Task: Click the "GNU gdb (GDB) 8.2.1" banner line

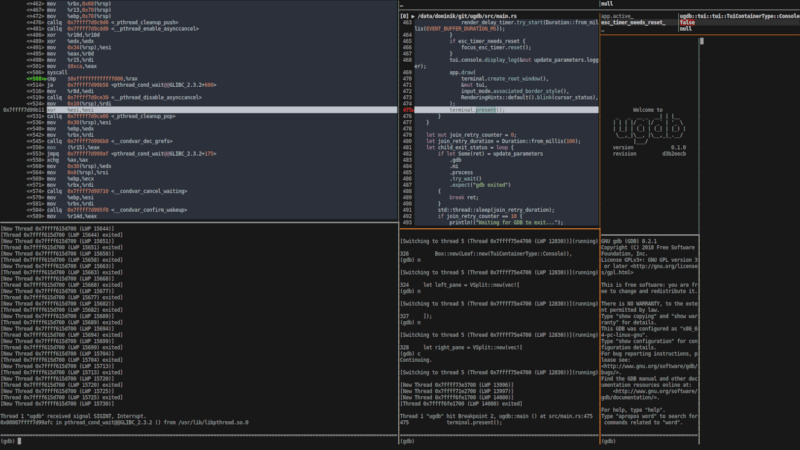Action: [629, 241]
